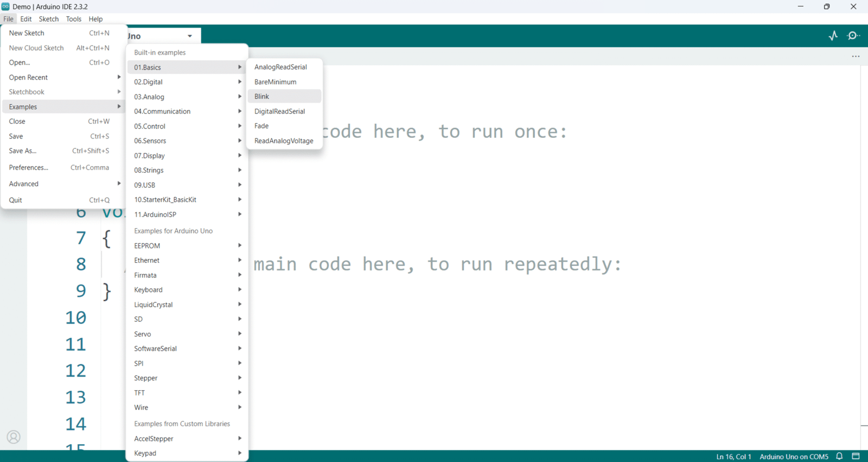The width and height of the screenshot is (868, 462).
Task: Click the notifications bell in status bar
Action: click(x=839, y=457)
